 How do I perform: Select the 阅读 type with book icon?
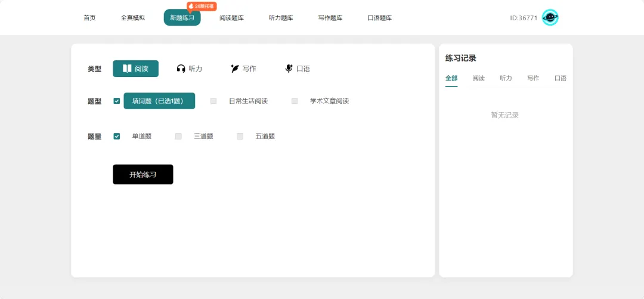click(x=135, y=69)
